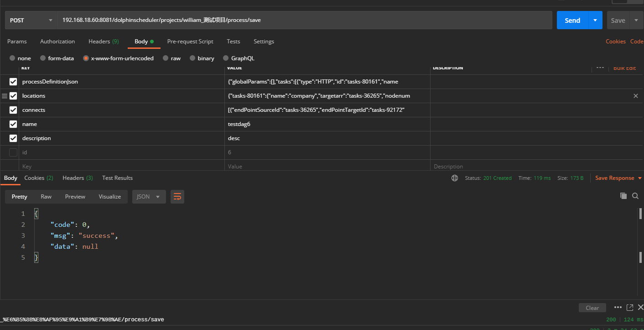644x330 pixels.
Task: Open the request Settings tab
Action: (x=264, y=42)
